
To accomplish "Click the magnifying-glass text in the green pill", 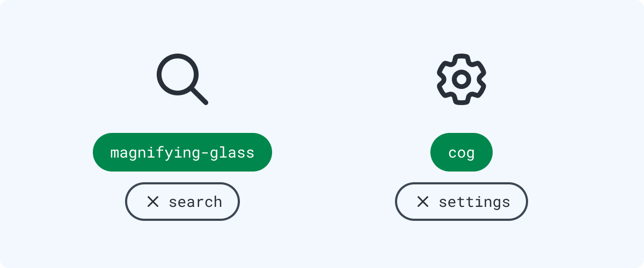I will click(x=182, y=153).
